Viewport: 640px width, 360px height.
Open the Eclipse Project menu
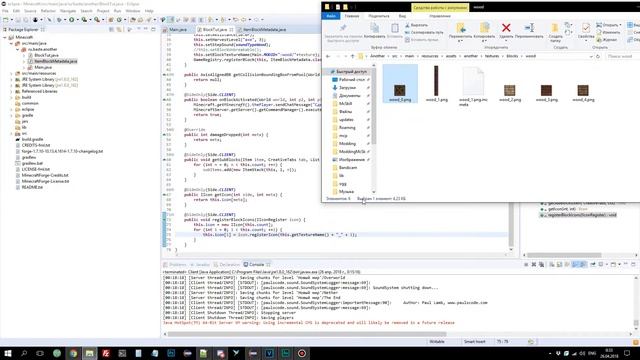(x=103, y=11)
